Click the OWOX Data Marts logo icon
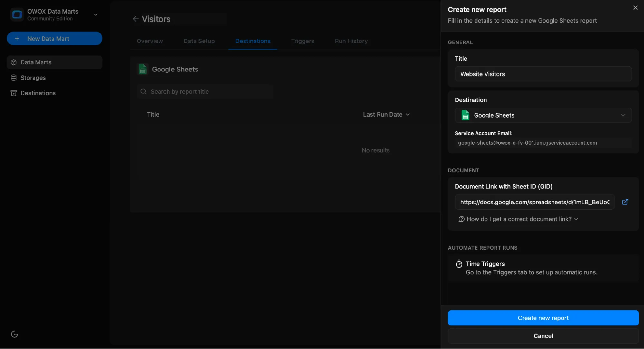Image resolution: width=644 pixels, height=349 pixels. (x=17, y=14)
